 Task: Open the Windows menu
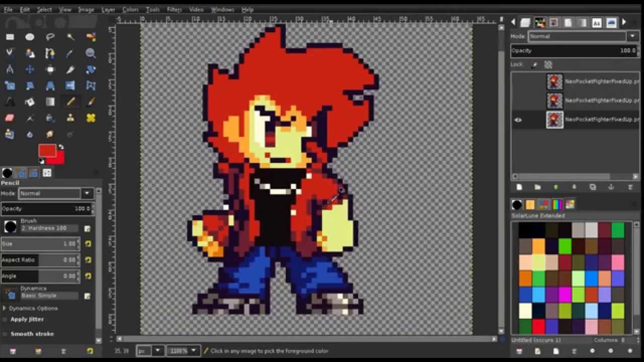[x=222, y=10]
